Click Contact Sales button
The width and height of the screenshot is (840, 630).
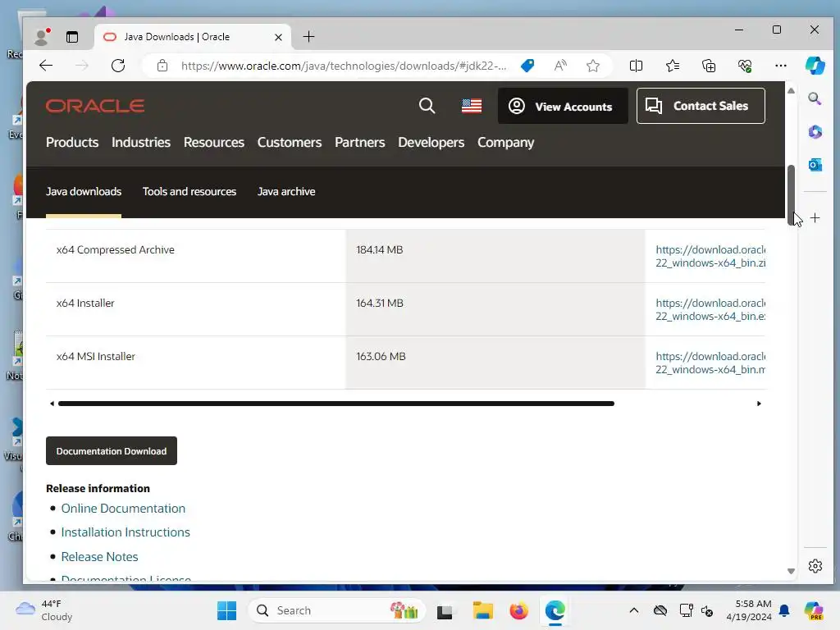pyautogui.click(x=701, y=106)
